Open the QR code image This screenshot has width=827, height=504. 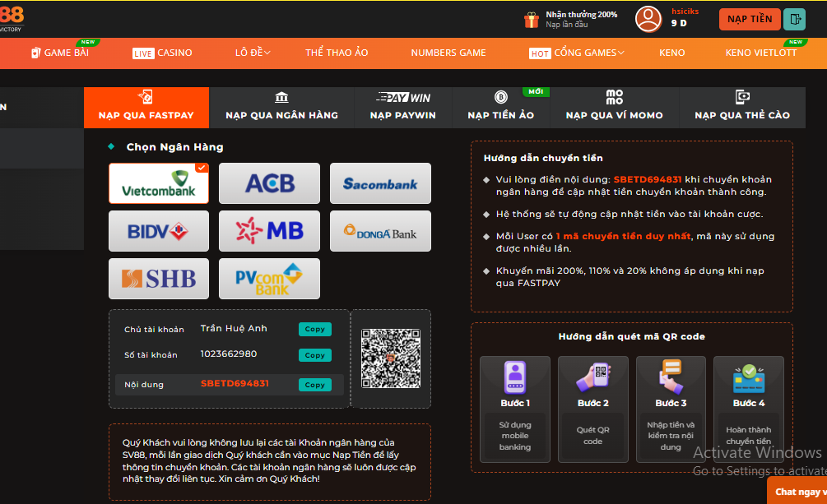coord(391,358)
